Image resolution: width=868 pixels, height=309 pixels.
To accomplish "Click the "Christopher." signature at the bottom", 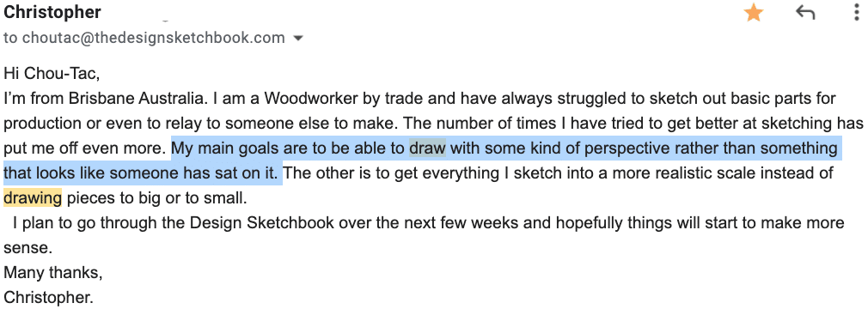I will point(48,297).
